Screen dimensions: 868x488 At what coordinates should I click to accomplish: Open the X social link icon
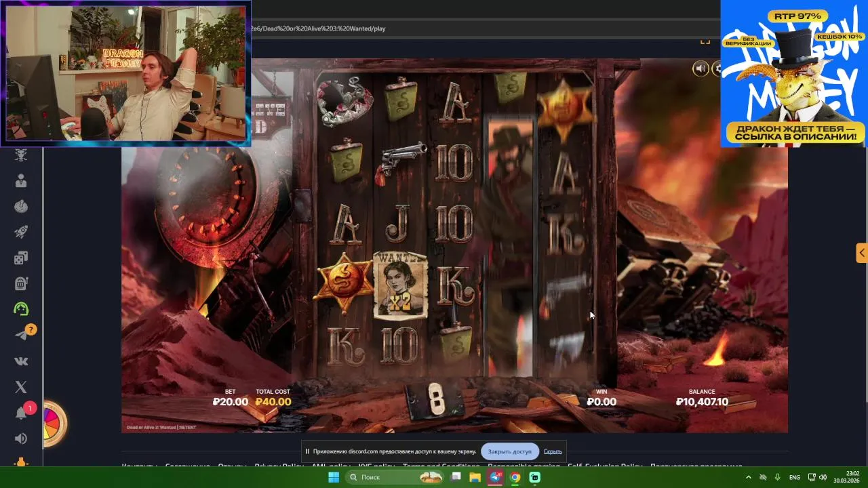(x=21, y=387)
